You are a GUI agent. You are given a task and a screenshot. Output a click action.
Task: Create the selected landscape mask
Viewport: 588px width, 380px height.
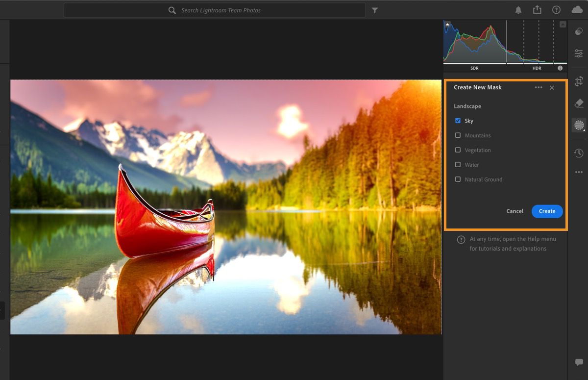547,211
